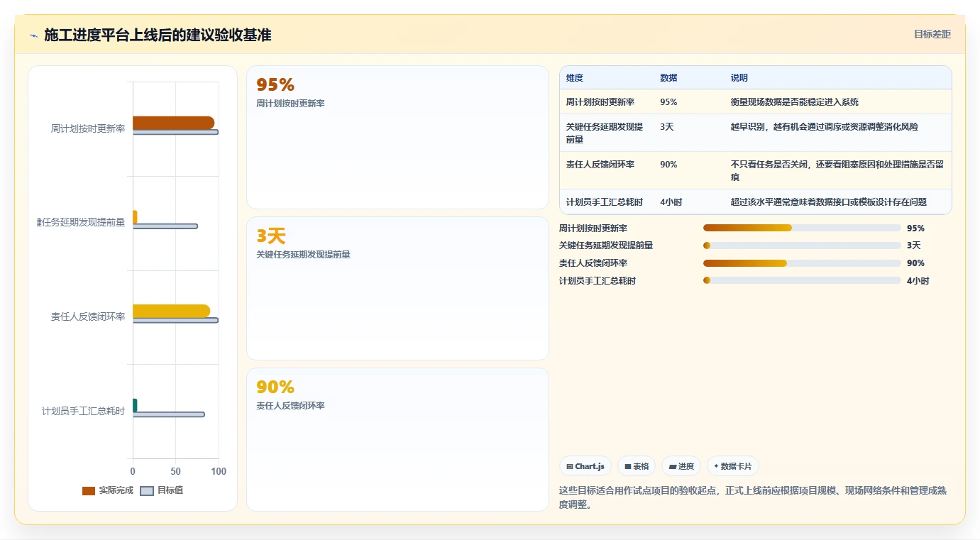The width and height of the screenshot is (980, 540).
Task: Click the x-axis tick label 50
Action: (x=175, y=471)
